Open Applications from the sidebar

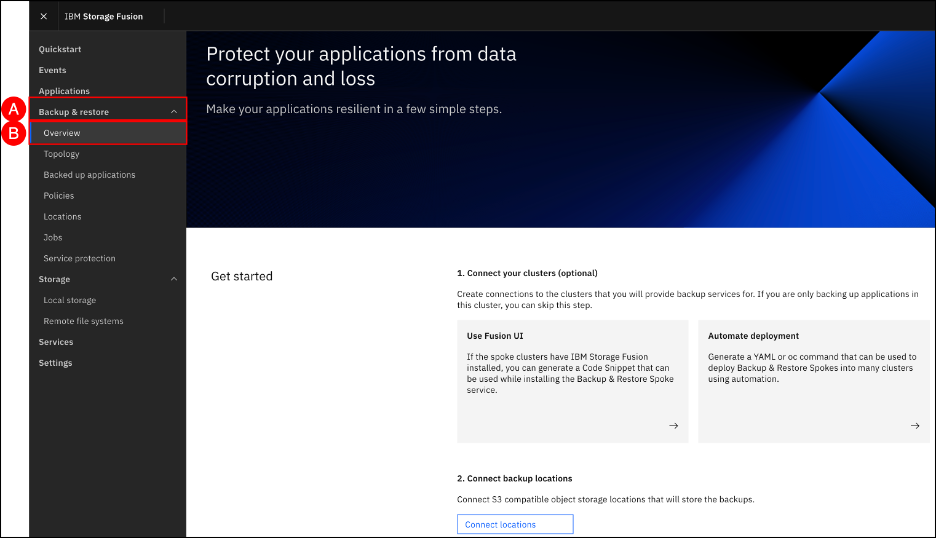click(64, 91)
